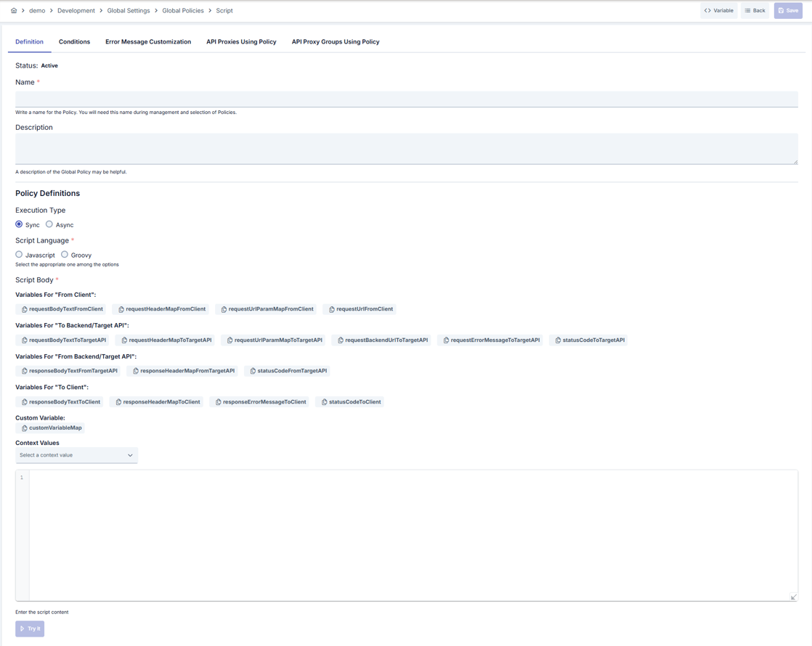Copy requestUrlFromClient variable icon
The image size is (812, 646).
point(331,309)
